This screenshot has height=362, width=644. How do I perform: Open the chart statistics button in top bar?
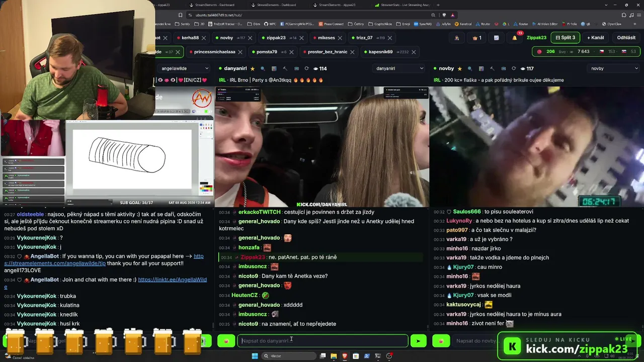(x=496, y=38)
